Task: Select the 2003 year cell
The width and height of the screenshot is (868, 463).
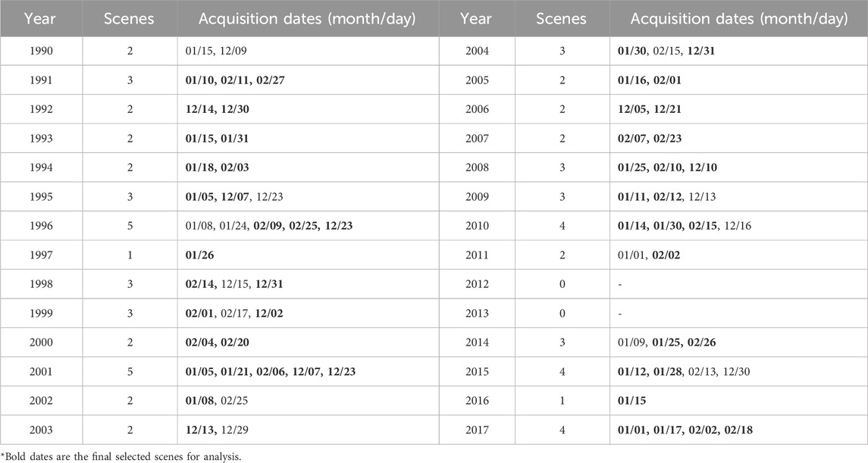Action: [x=39, y=430]
